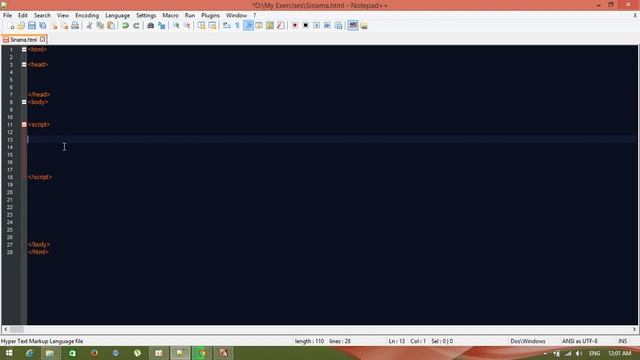Open the Language menu
Image resolution: width=640 pixels, height=360 pixels.
point(117,15)
